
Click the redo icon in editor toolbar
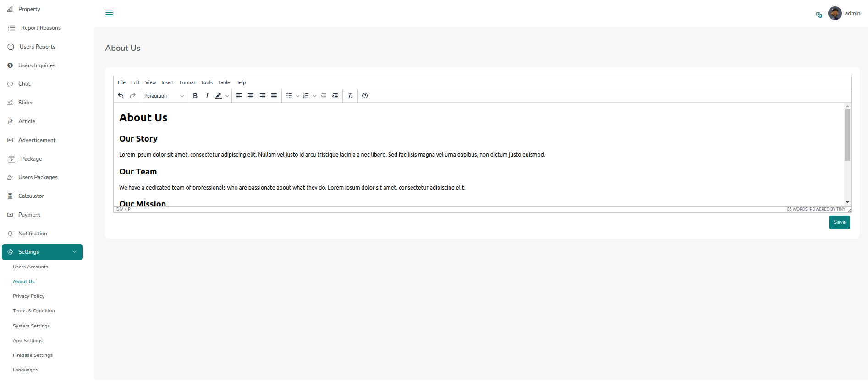pos(133,96)
